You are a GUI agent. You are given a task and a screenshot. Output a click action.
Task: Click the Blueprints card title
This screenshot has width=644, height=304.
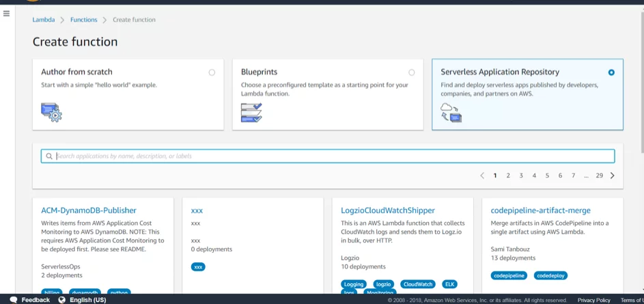click(x=259, y=72)
